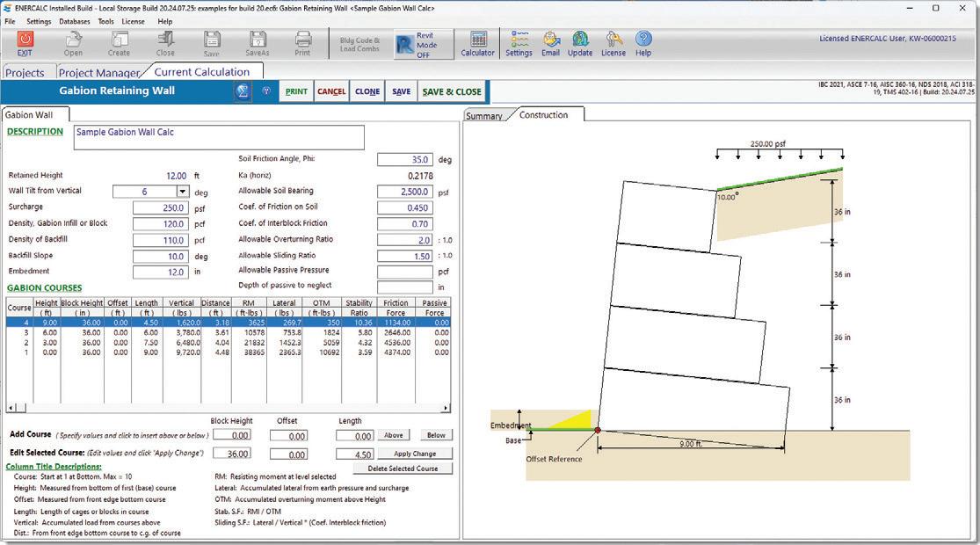Open the File menu
980x545 pixels.
pyautogui.click(x=10, y=21)
